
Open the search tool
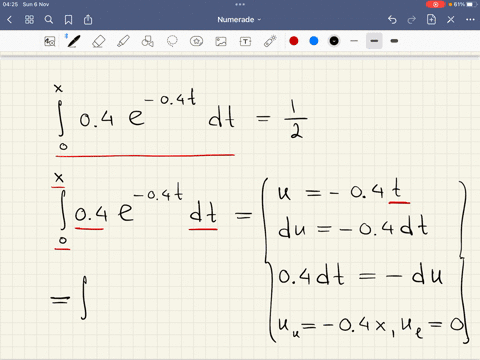49,20
